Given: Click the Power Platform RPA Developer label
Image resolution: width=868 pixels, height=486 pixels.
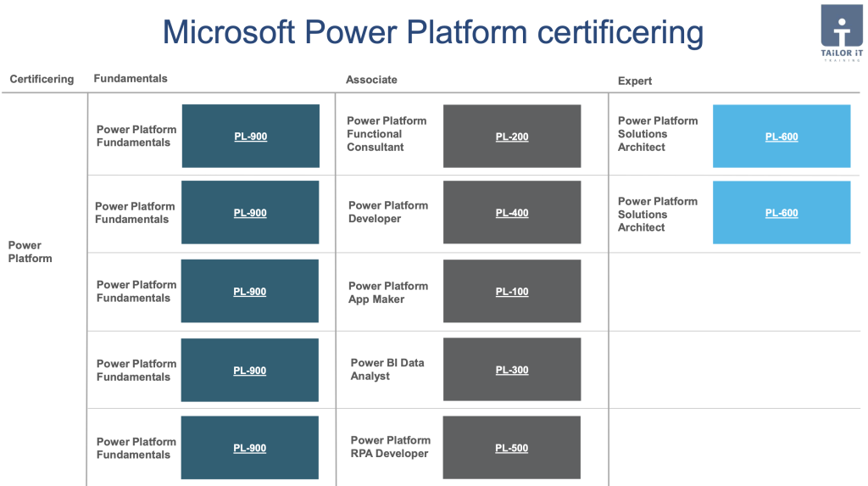Looking at the screenshot, I should [x=390, y=447].
